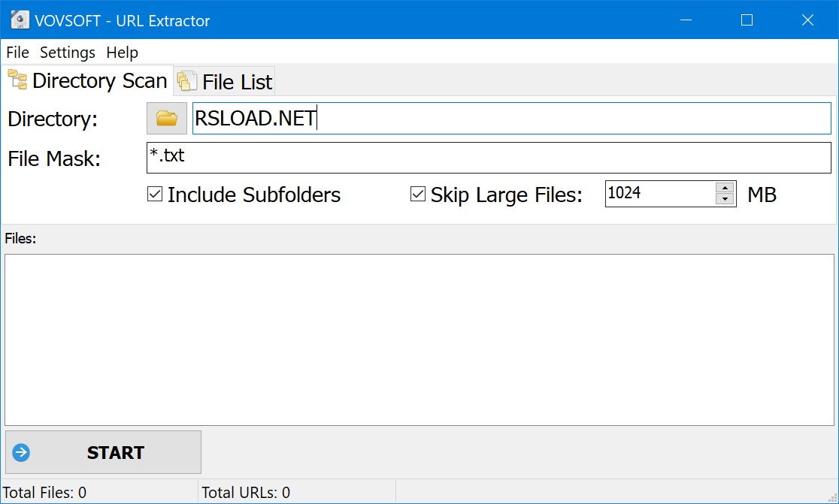The height and width of the screenshot is (504, 839).
Task: Increase the Skip Large Files size limit
Action: pyautogui.click(x=725, y=188)
